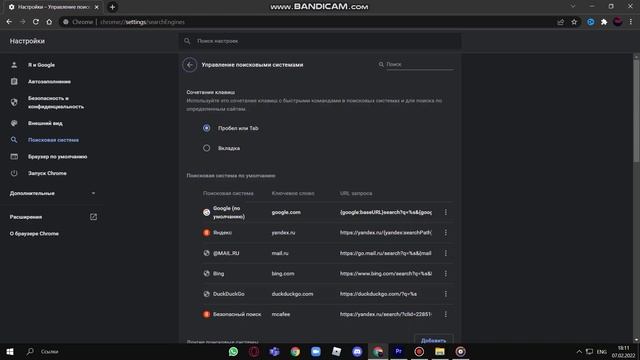Click the Яндекс red favicon
This screenshot has height=360, width=640.
coord(207,233)
